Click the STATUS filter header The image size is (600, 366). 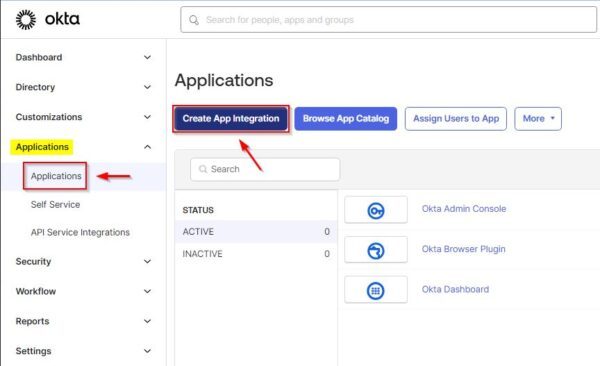coord(198,210)
